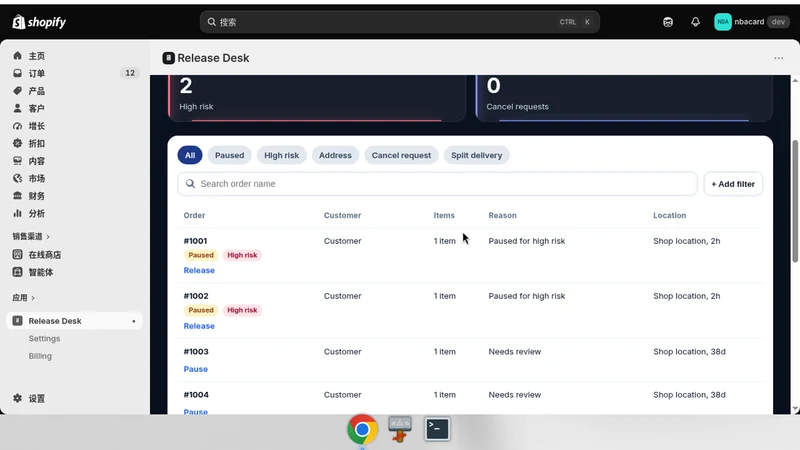This screenshot has width=800, height=450.
Task: Open the middle dock application icon
Action: click(x=399, y=429)
